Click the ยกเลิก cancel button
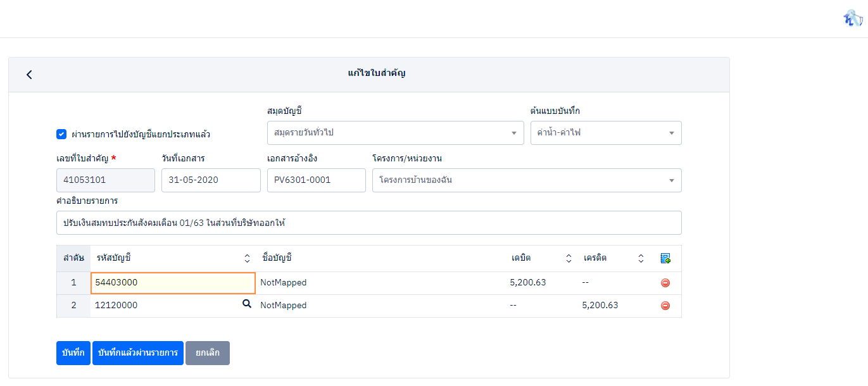 [x=208, y=353]
